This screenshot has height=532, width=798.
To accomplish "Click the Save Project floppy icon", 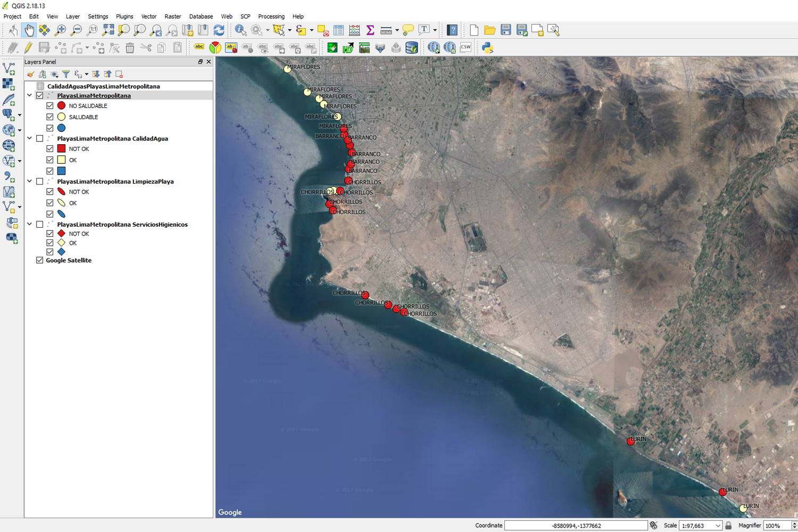I will coord(506,30).
